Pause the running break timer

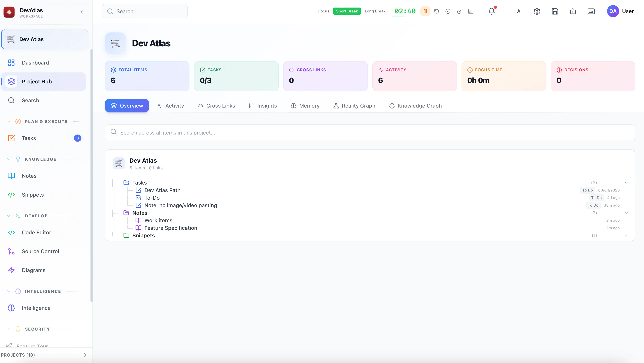(x=425, y=11)
